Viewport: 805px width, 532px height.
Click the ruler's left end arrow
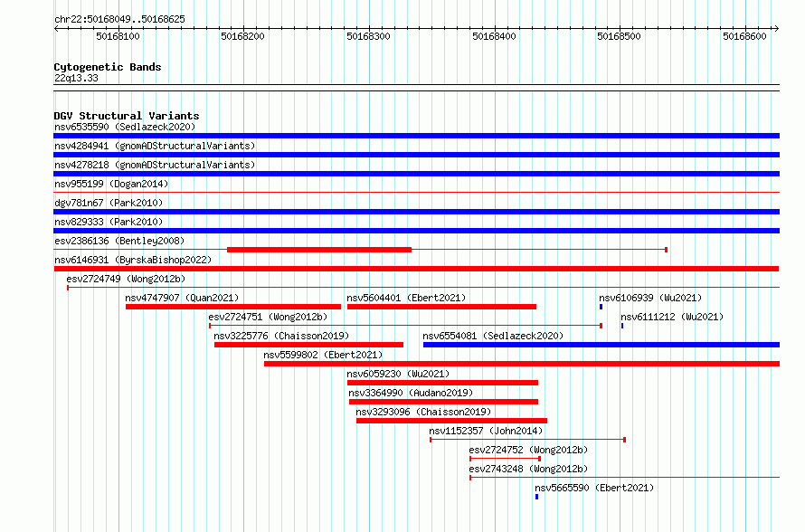pyautogui.click(x=56, y=28)
